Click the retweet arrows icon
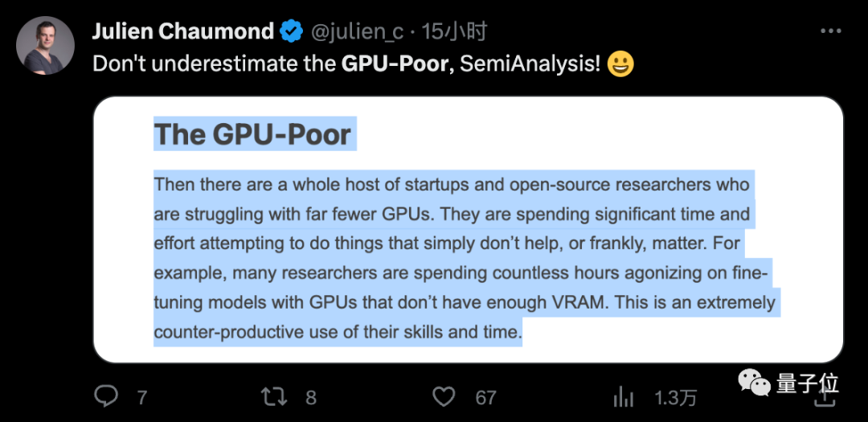Image resolution: width=868 pixels, height=422 pixels. [276, 395]
